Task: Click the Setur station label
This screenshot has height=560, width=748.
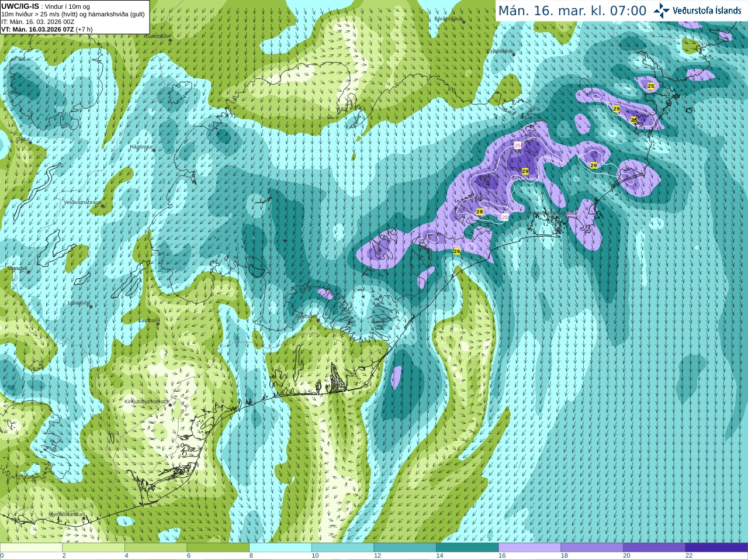Action: click(x=23, y=140)
